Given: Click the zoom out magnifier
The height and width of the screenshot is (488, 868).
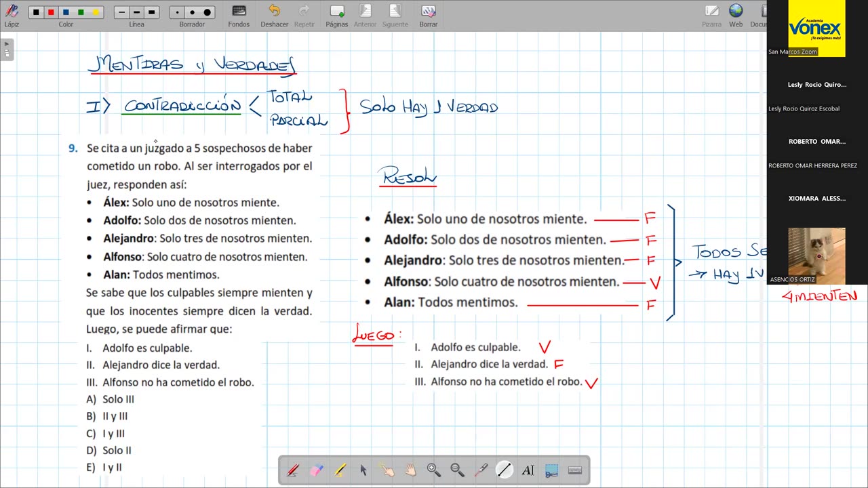Looking at the screenshot, I should pos(457,470).
